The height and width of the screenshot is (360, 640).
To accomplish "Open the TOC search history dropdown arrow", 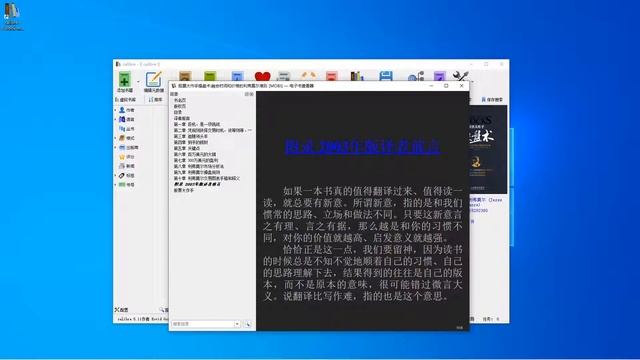I will point(237,324).
